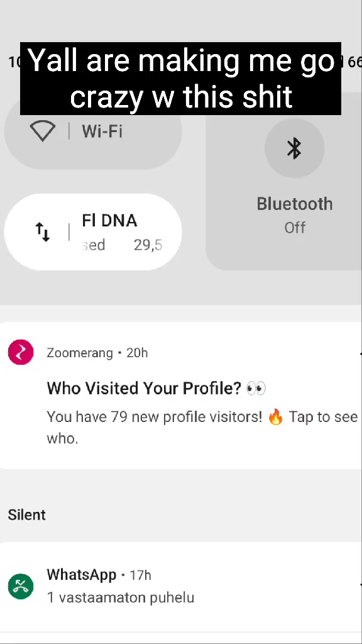362x644 pixels.
Task: Open the "1 vastaamaton puhelu" missed call
Action: (x=120, y=597)
